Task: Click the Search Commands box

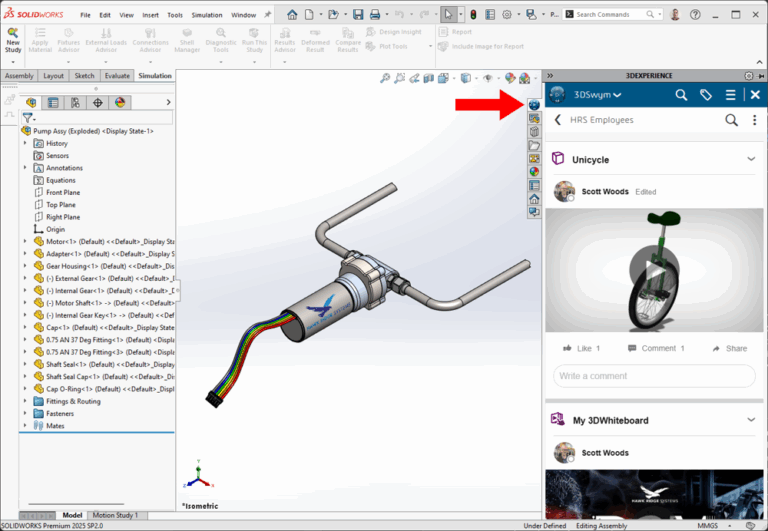Action: click(612, 15)
